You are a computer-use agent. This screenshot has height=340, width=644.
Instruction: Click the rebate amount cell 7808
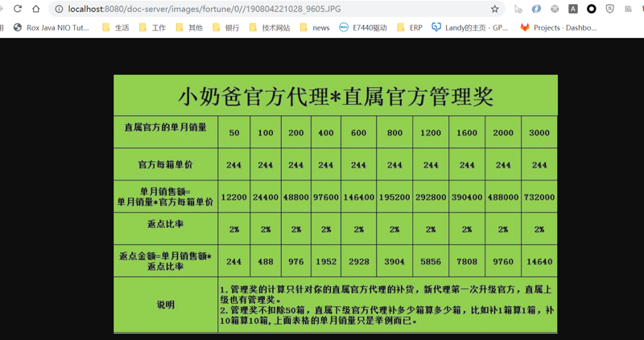tap(467, 262)
